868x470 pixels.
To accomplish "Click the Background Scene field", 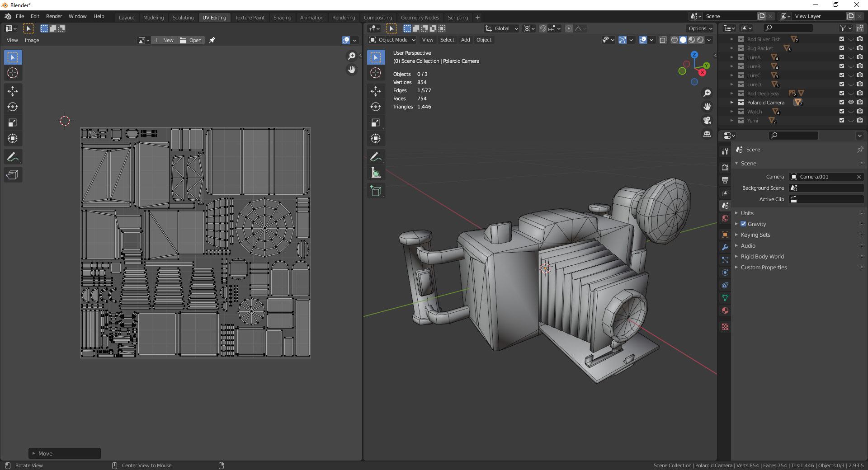I will [x=826, y=188].
